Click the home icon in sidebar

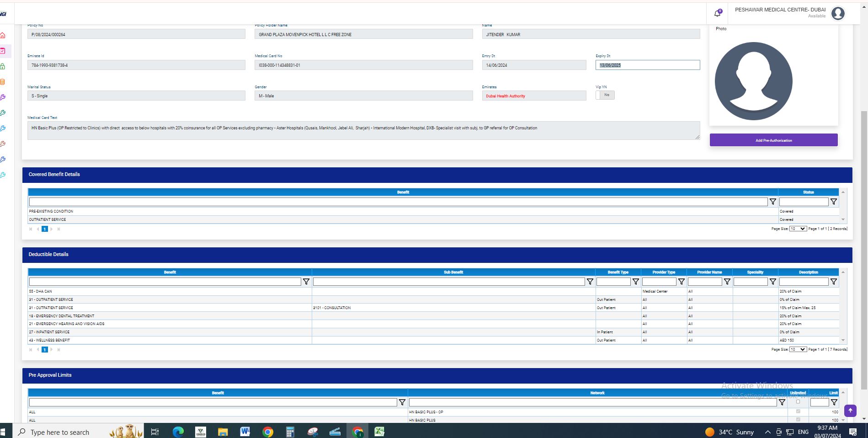pyautogui.click(x=3, y=35)
